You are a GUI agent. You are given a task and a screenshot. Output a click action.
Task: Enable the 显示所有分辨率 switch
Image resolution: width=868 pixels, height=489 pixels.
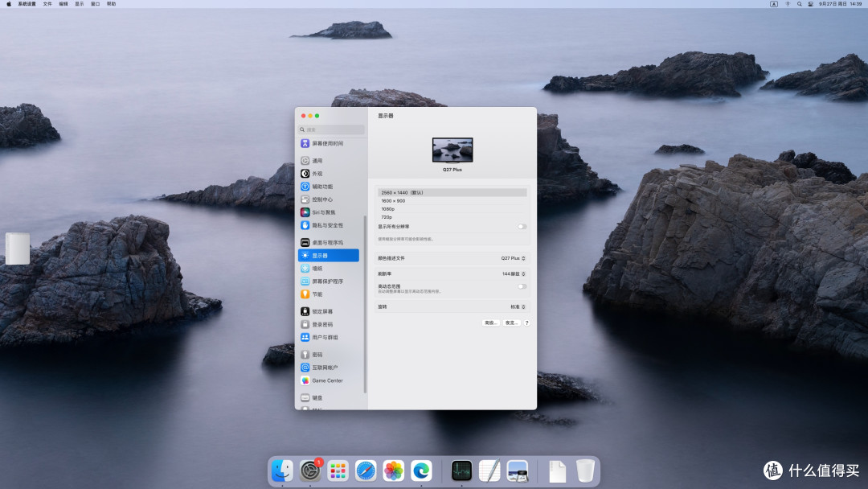point(522,227)
